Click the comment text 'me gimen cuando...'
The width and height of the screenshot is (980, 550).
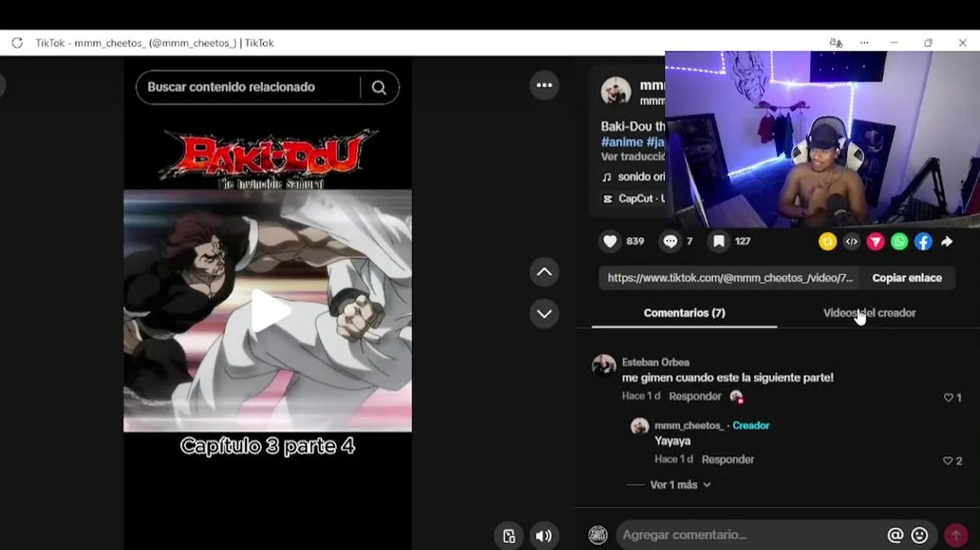click(x=727, y=377)
